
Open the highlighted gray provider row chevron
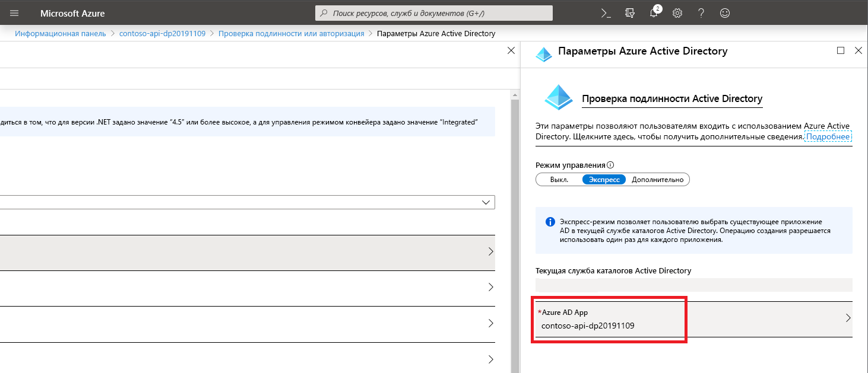pyautogui.click(x=490, y=251)
